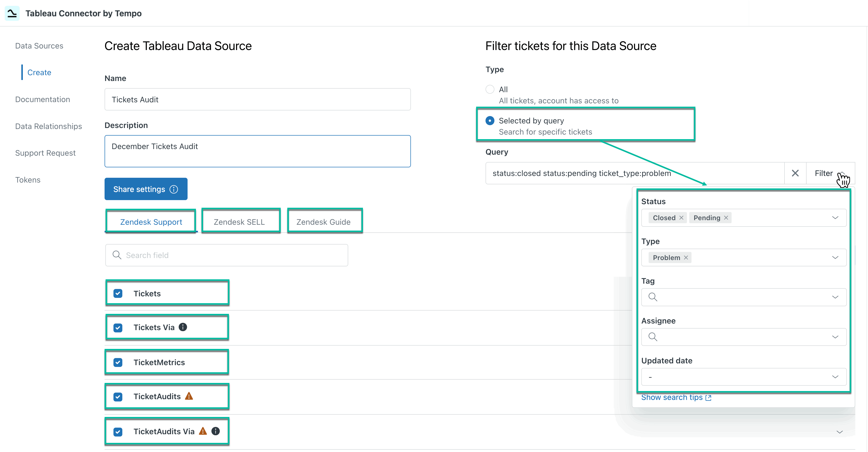Open the Updated date dropdown
Image resolution: width=868 pixels, height=452 pixels.
tap(836, 377)
